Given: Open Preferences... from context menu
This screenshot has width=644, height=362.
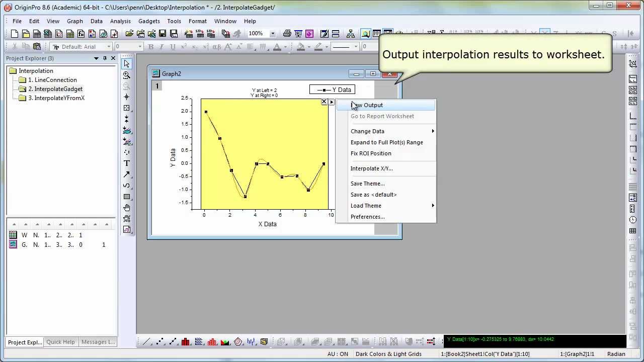Looking at the screenshot, I should click(385, 217).
